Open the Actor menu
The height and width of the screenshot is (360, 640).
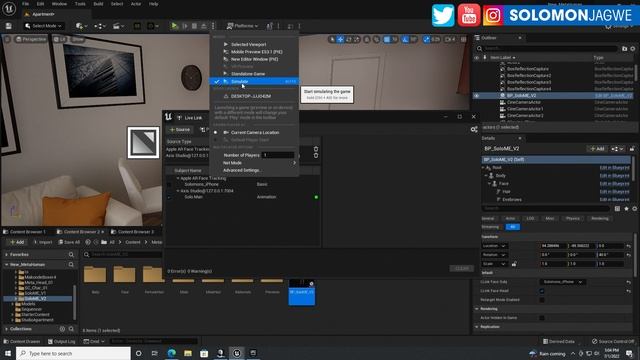tap(136, 4)
